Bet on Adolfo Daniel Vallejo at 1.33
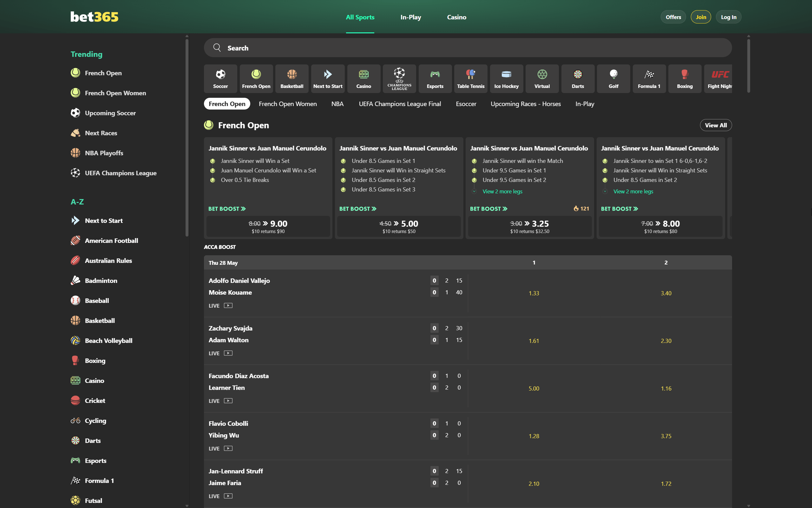Screen dimensions: 812x508 (534, 293)
